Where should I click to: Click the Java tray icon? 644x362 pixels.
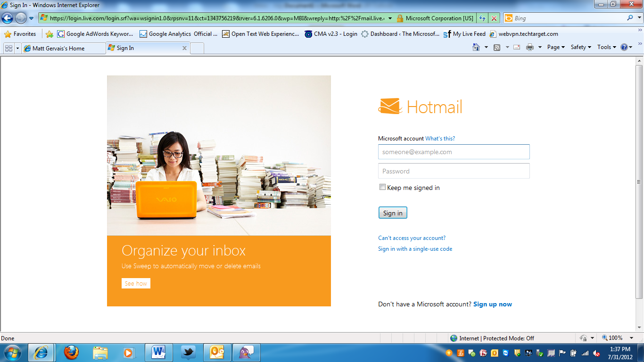461,353
